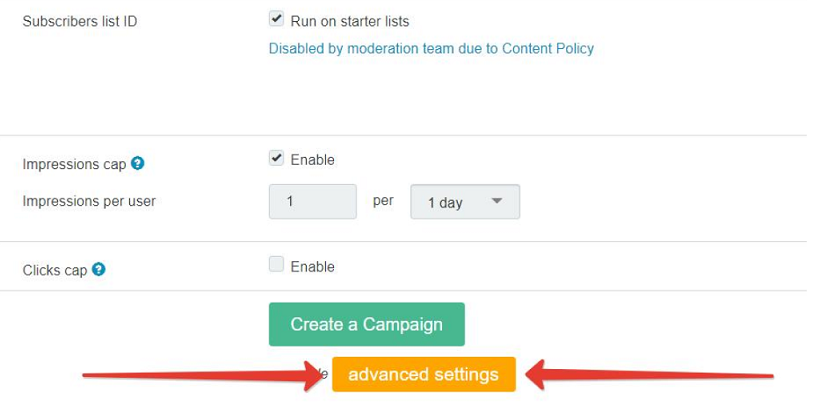The width and height of the screenshot is (815, 403).
Task: Select the Impressions cap label text
Action: pos(74,164)
